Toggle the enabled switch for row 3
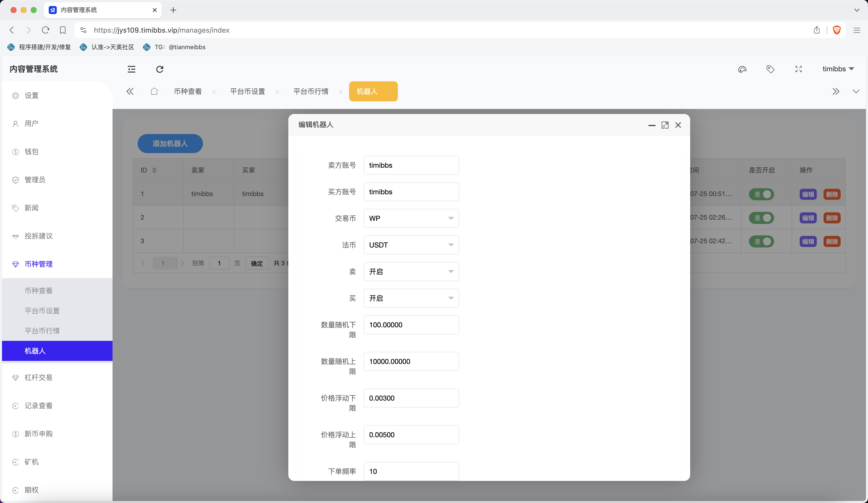The width and height of the screenshot is (868, 503). click(761, 241)
